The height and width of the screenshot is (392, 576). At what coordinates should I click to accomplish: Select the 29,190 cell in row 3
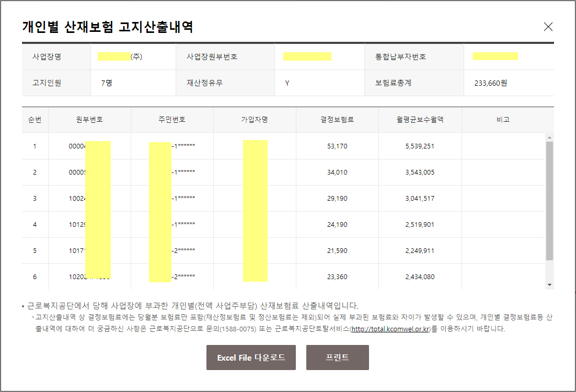(x=337, y=199)
